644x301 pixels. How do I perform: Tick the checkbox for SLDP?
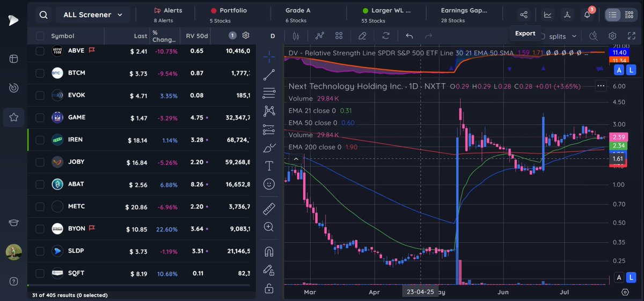(40, 251)
